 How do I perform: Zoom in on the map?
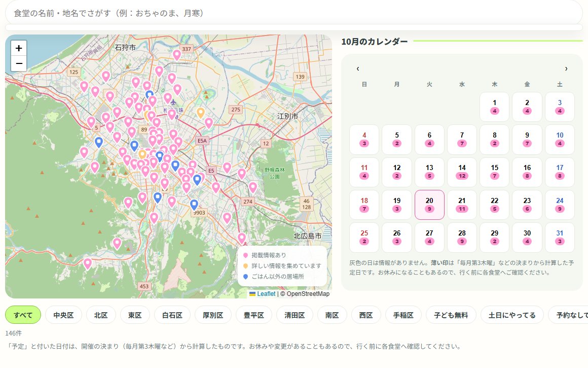click(x=19, y=48)
